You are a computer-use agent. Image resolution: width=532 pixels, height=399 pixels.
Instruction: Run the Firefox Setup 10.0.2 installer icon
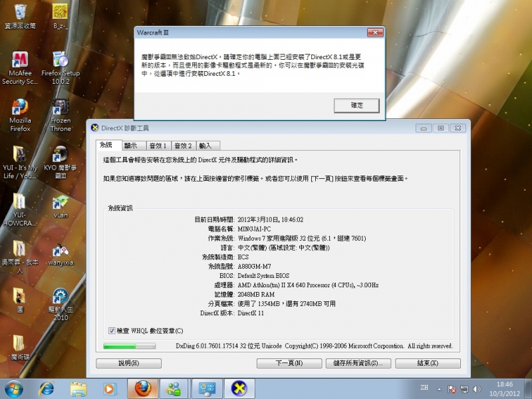click(x=61, y=60)
